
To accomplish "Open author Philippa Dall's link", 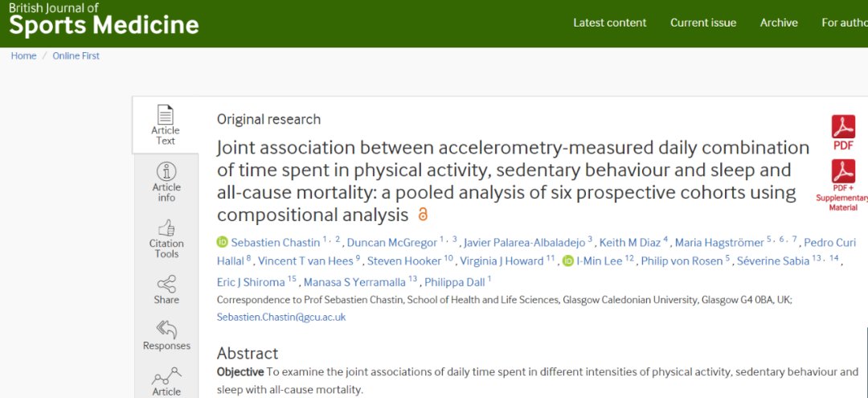I will [453, 282].
